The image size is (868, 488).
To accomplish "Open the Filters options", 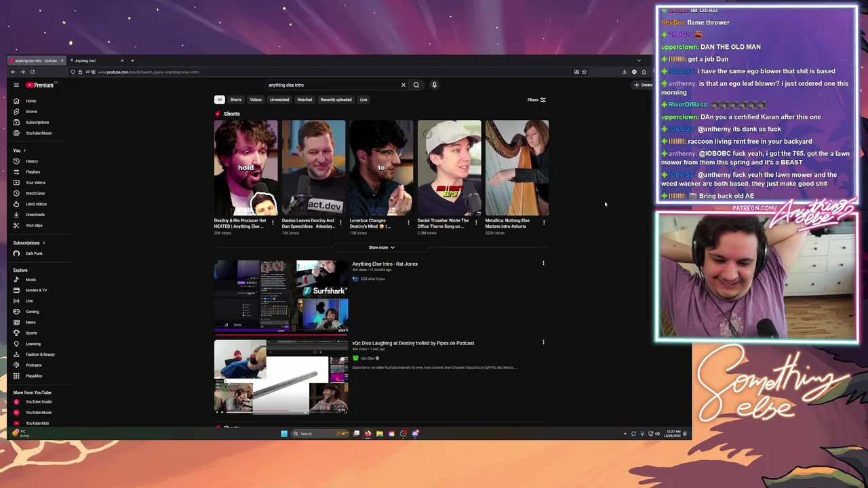I will click(536, 100).
